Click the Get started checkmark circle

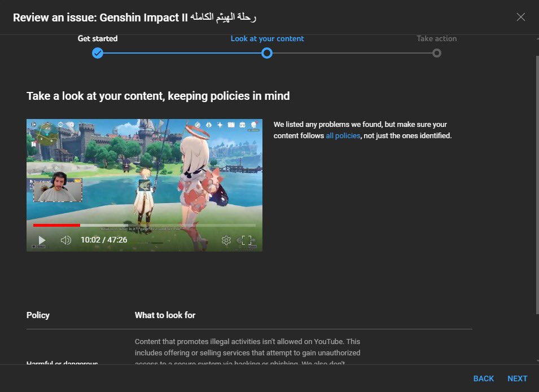(98, 53)
